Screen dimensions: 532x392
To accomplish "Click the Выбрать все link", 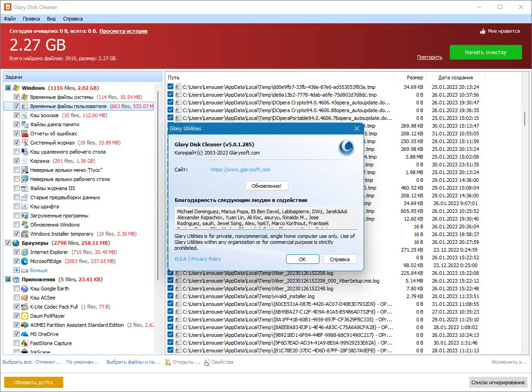I will (17, 362).
